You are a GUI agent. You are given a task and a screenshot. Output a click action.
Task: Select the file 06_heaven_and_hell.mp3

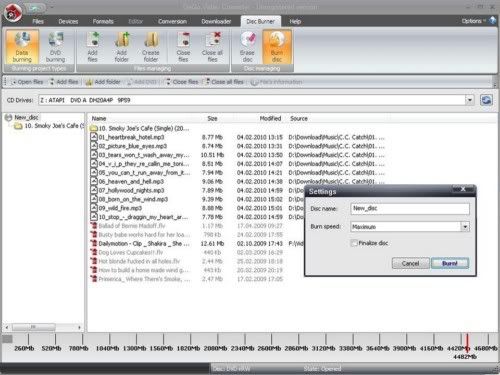[131, 181]
